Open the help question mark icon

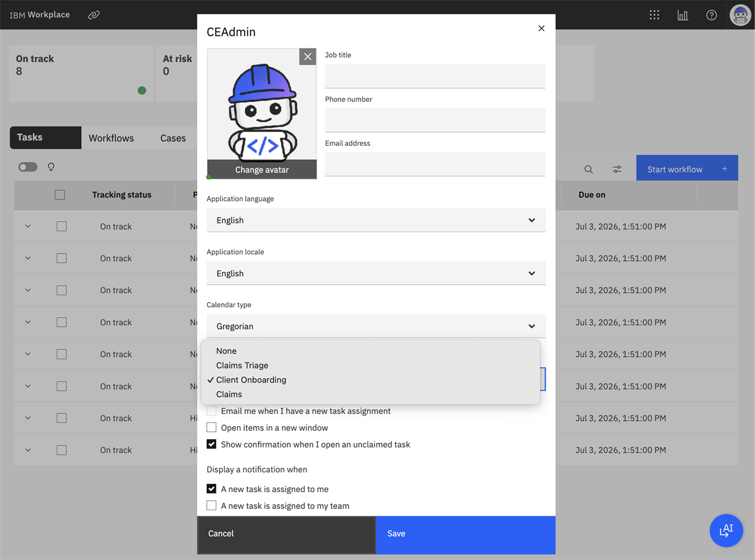click(x=712, y=15)
